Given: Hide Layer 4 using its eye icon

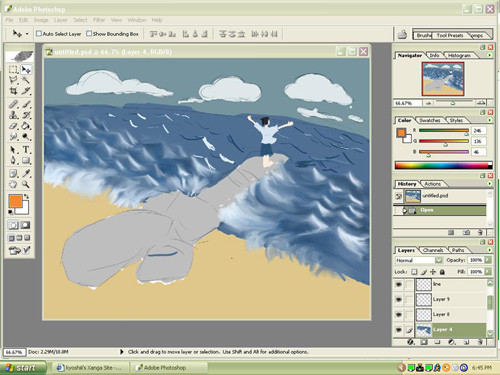Looking at the screenshot, I should (x=399, y=330).
